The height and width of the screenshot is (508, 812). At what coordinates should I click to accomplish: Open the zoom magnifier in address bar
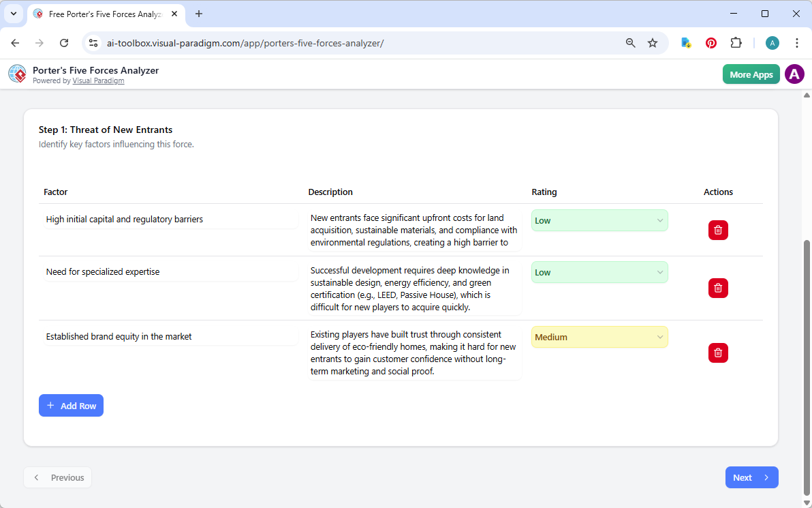(x=631, y=43)
